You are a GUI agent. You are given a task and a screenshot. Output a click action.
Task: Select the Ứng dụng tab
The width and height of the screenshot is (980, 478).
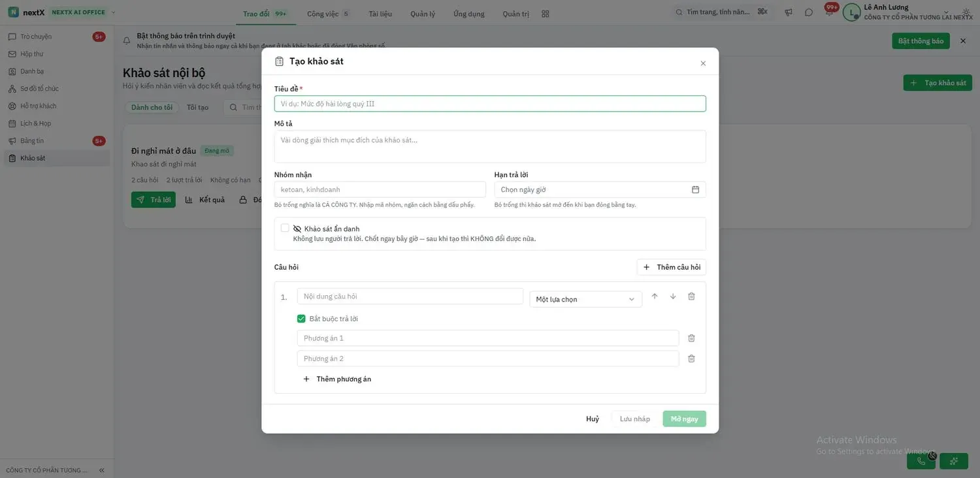point(469,14)
